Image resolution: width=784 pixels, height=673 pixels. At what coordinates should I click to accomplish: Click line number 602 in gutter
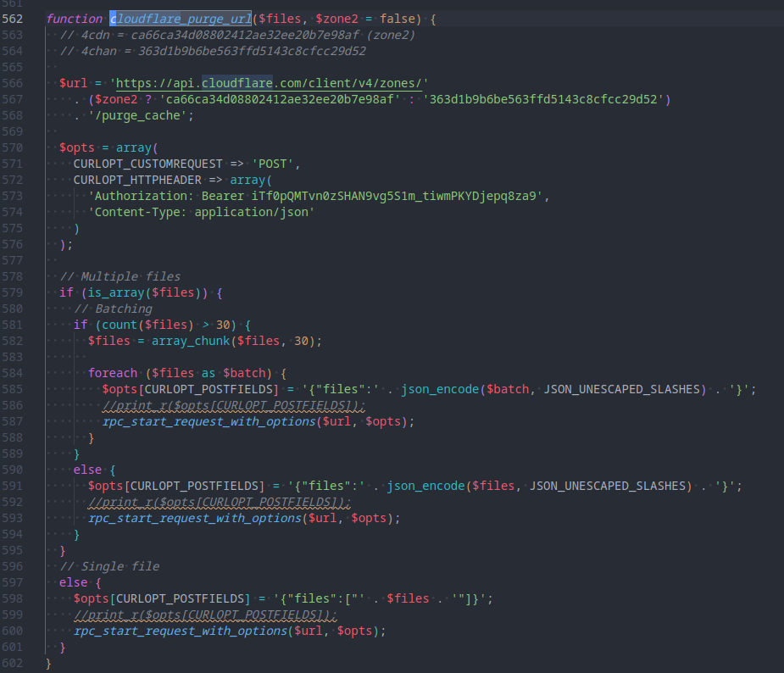13,663
